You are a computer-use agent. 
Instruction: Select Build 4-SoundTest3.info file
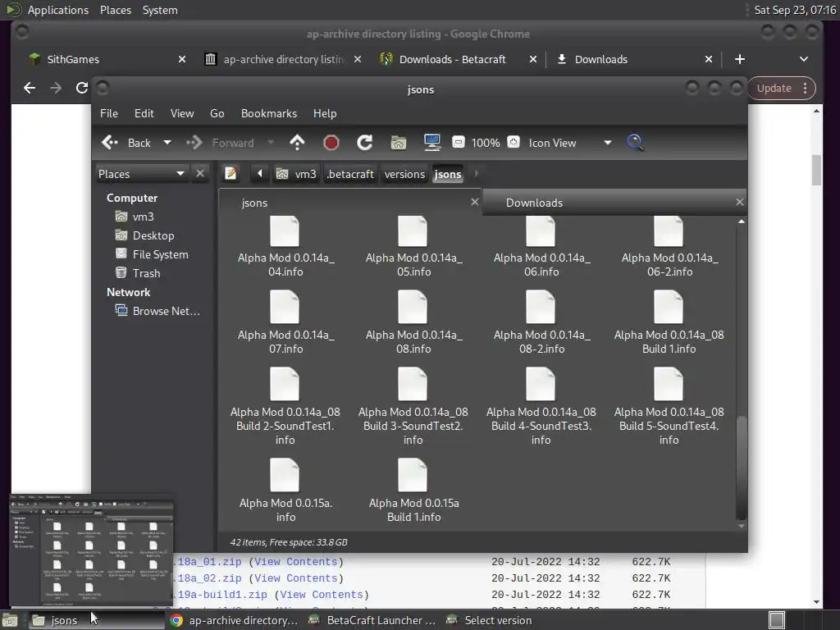(x=541, y=406)
